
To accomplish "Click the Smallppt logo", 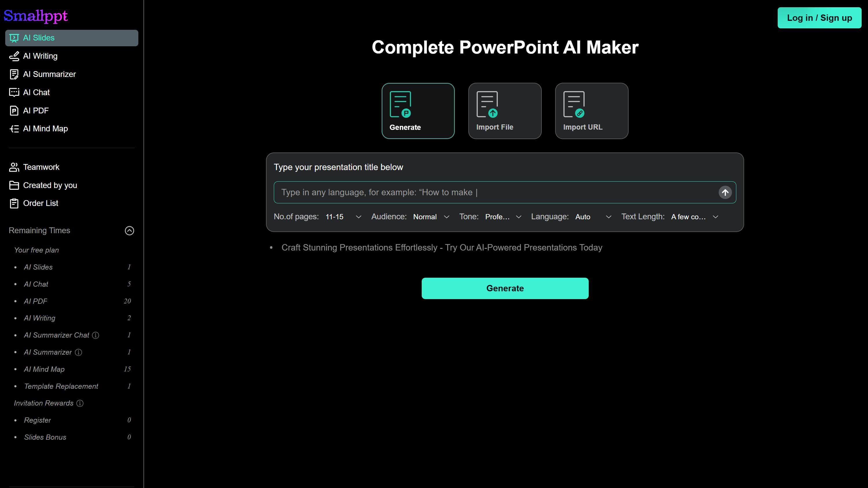I will [x=36, y=16].
